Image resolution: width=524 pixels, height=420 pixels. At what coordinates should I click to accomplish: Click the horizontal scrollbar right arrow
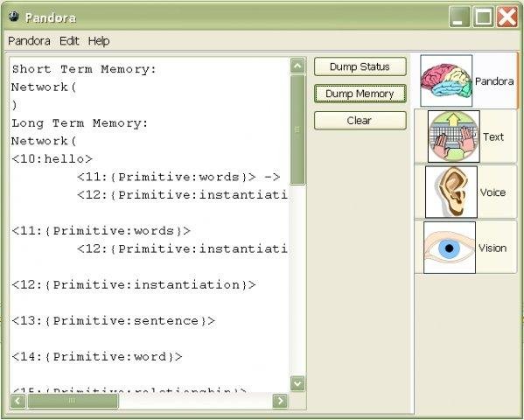pyautogui.click(x=280, y=401)
